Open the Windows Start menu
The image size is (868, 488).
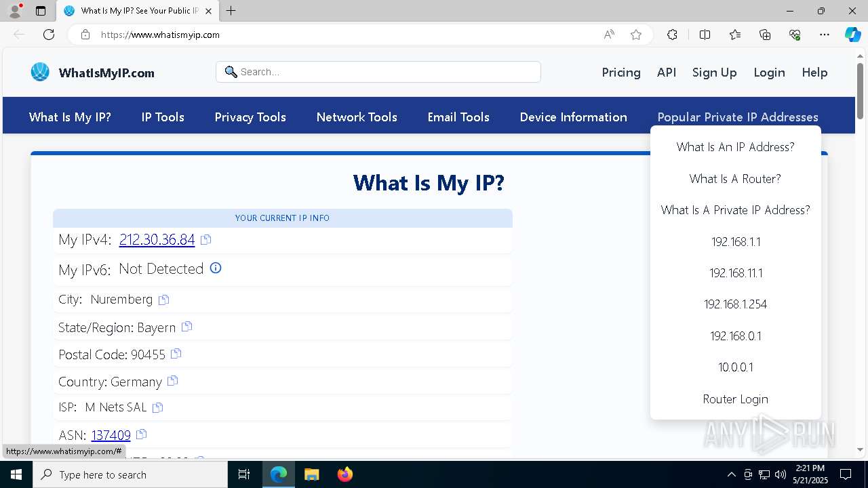point(16,474)
